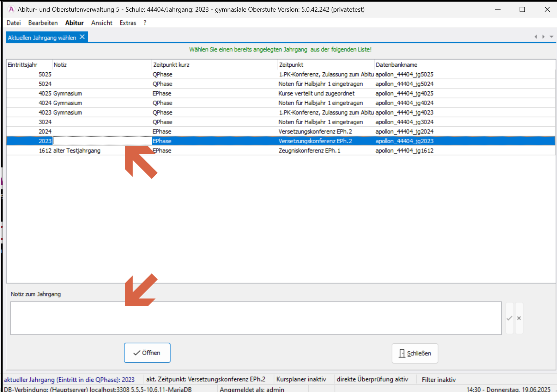Screen dimensions: 557x392
Task: Click database name apollon_44404_jg4025
Action: click(404, 94)
